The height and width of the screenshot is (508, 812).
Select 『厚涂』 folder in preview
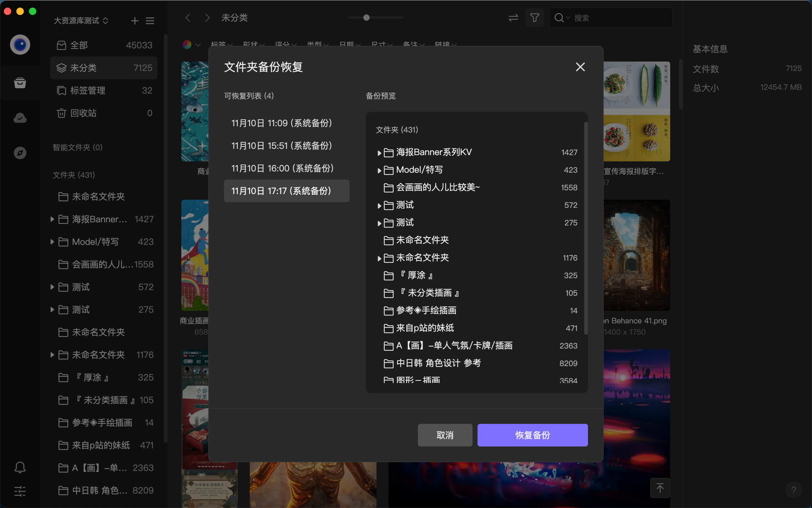pos(477,275)
